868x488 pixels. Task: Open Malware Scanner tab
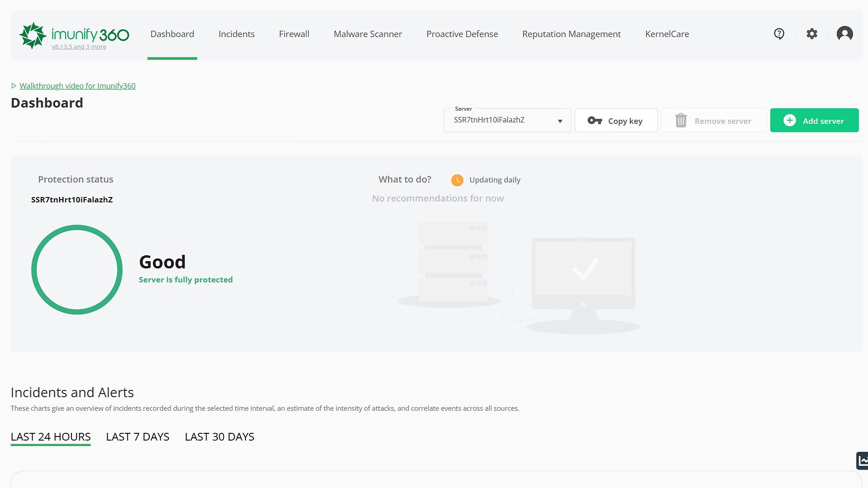(368, 34)
